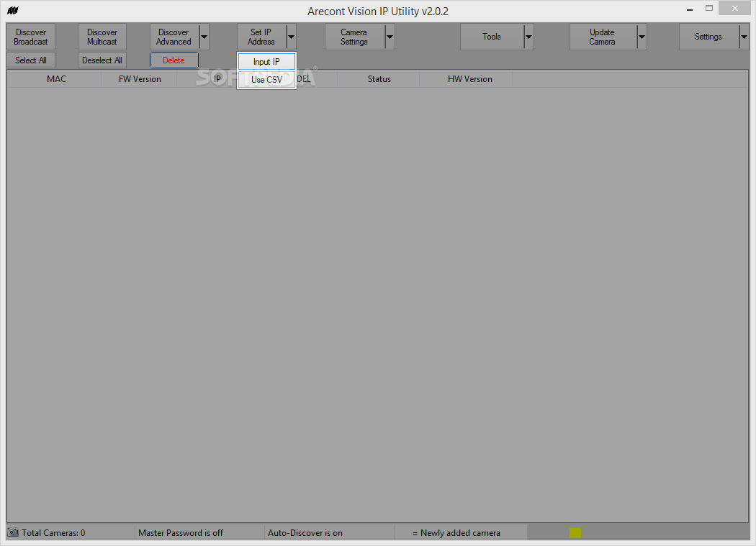Sort by the FW Version column header
756x546 pixels.
click(140, 79)
